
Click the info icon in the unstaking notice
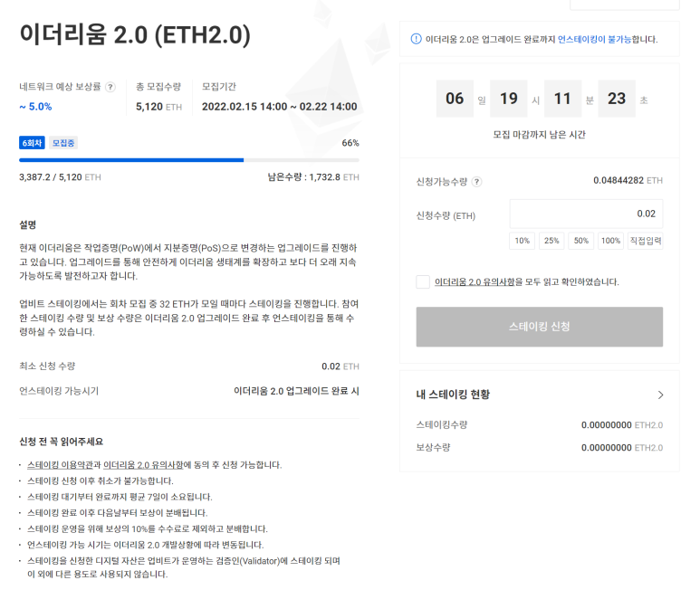click(x=416, y=39)
